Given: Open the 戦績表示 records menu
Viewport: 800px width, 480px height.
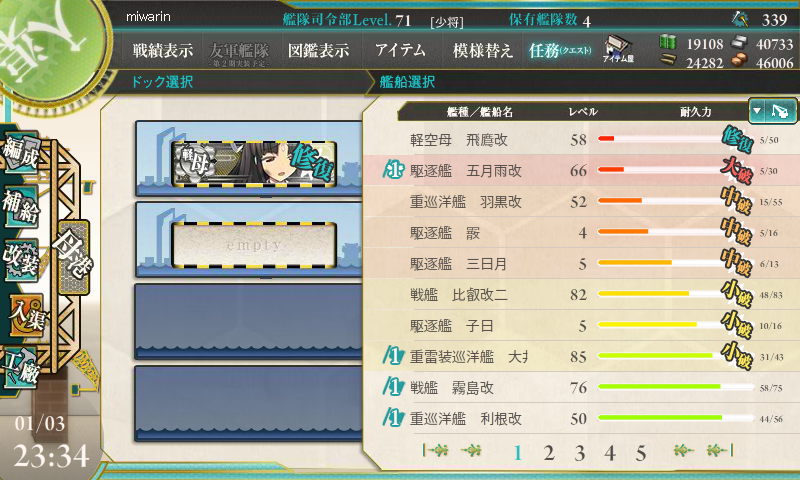Looking at the screenshot, I should (x=163, y=50).
